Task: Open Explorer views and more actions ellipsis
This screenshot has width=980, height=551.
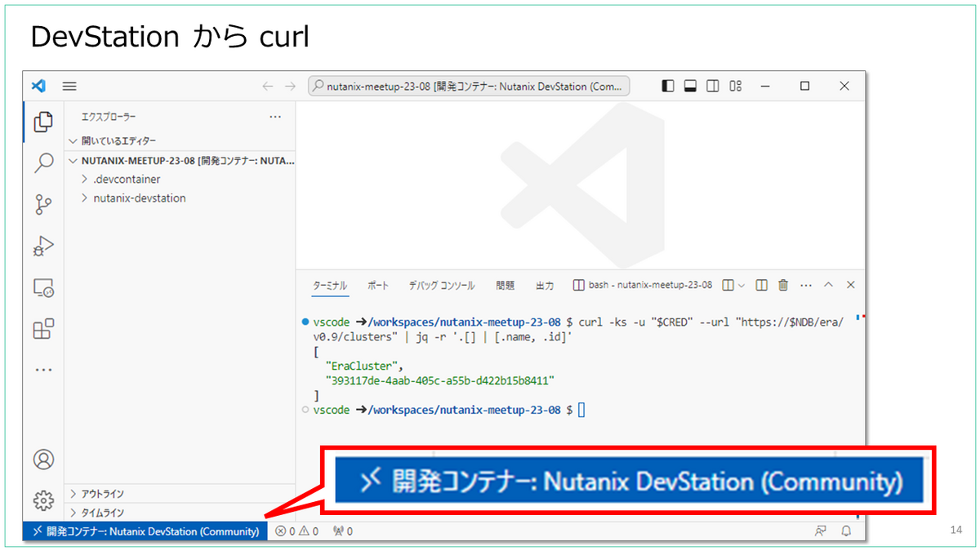Action: (x=275, y=117)
